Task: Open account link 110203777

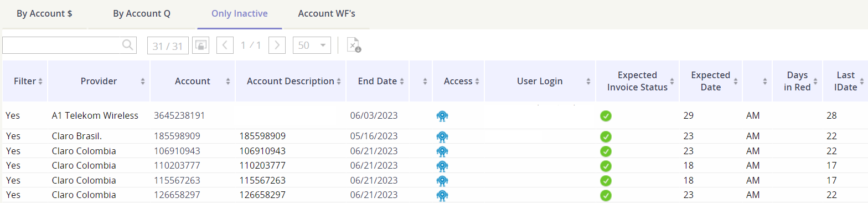Action: pos(177,165)
